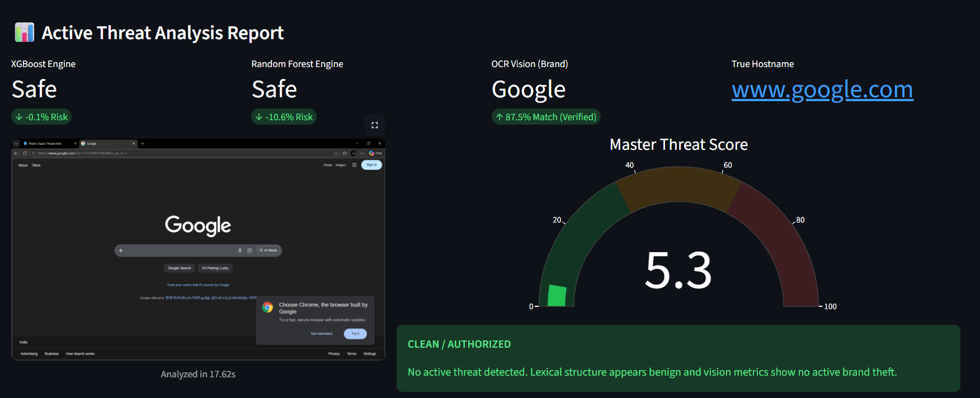Click the "Random Forest Engine" label
The image size is (980, 398).
click(x=297, y=64)
